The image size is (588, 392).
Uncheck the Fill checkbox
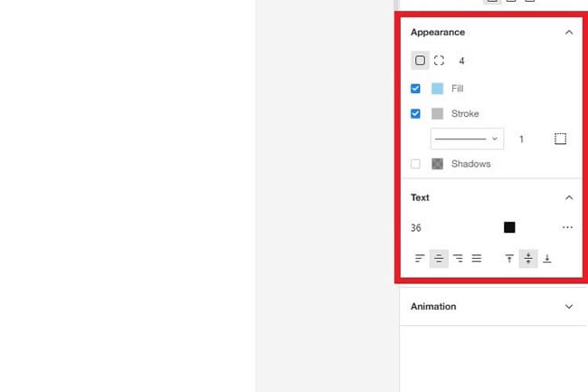click(x=415, y=89)
